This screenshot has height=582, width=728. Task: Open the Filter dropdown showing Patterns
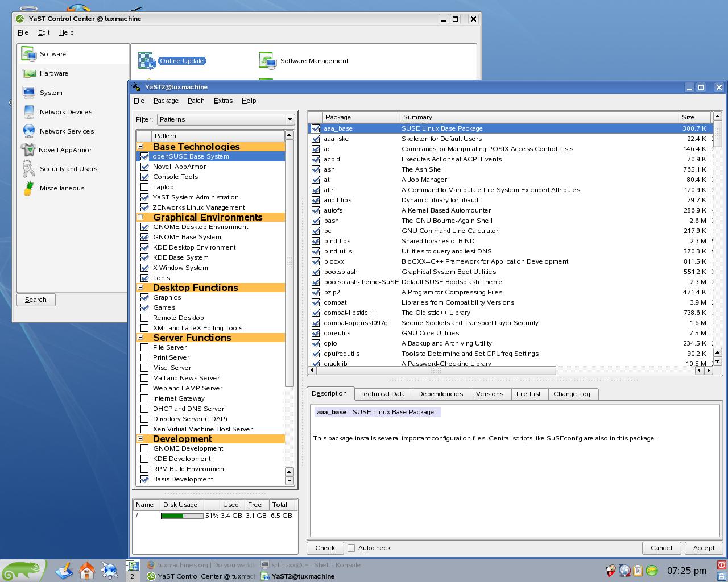coord(226,119)
